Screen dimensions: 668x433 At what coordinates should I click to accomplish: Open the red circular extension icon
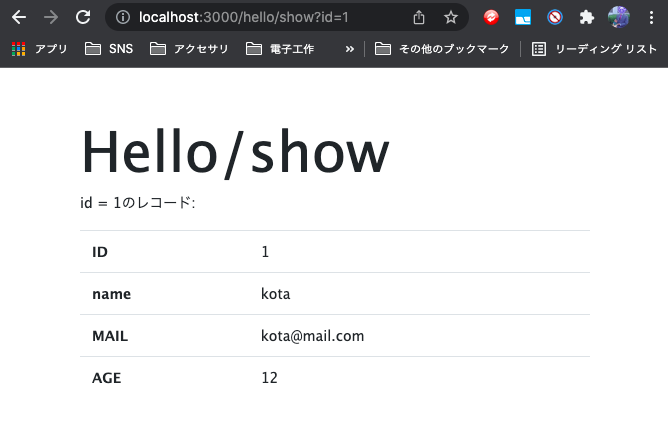tap(491, 17)
